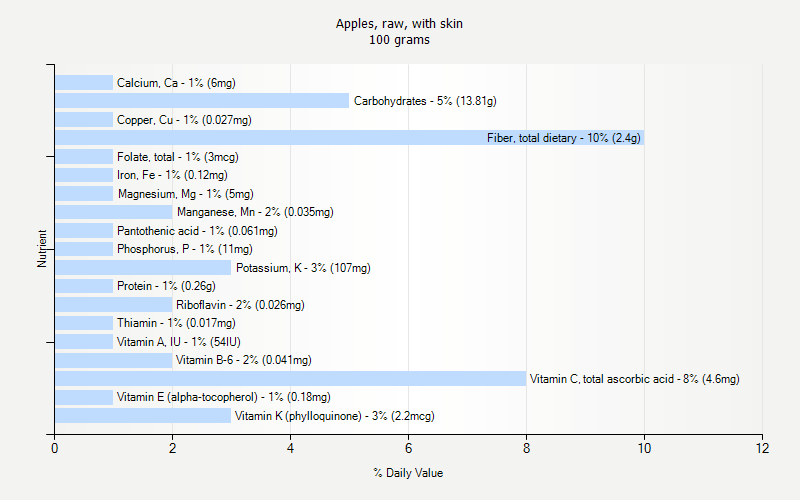800x500 pixels.
Task: Select the Vitamin K (phylloquinone) bar
Action: 142,416
